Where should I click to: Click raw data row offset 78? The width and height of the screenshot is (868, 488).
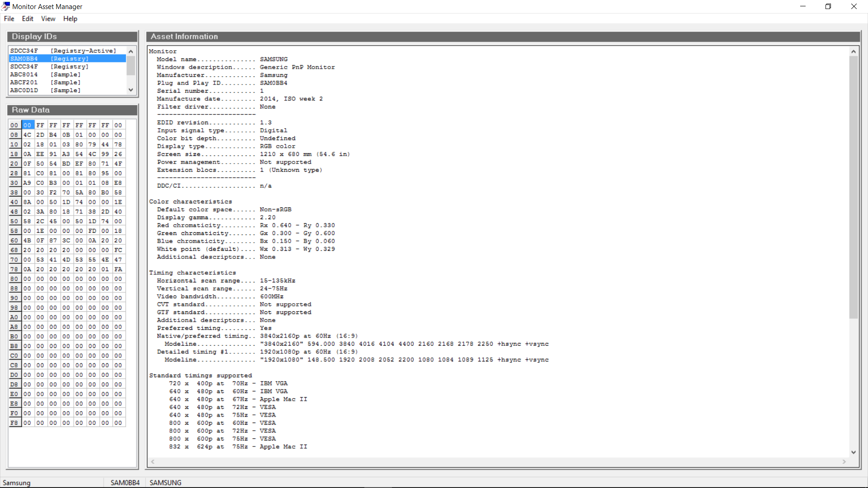pyautogui.click(x=14, y=269)
